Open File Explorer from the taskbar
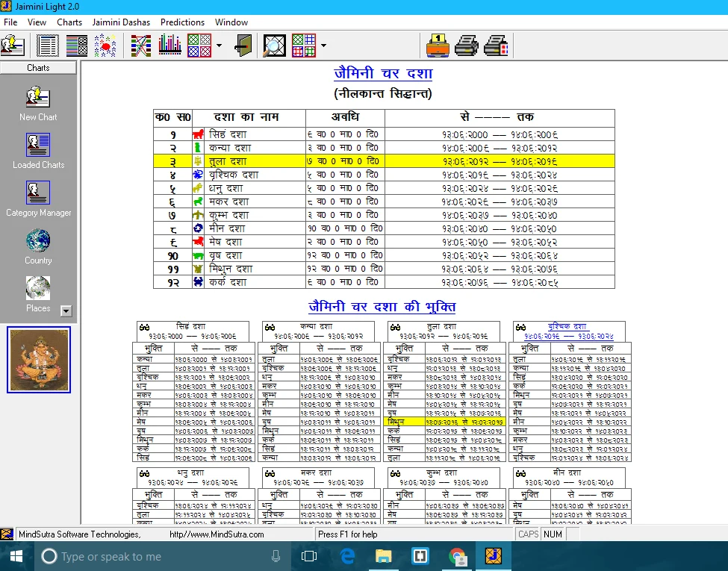Viewport: 728px width, 571px height. click(x=384, y=556)
